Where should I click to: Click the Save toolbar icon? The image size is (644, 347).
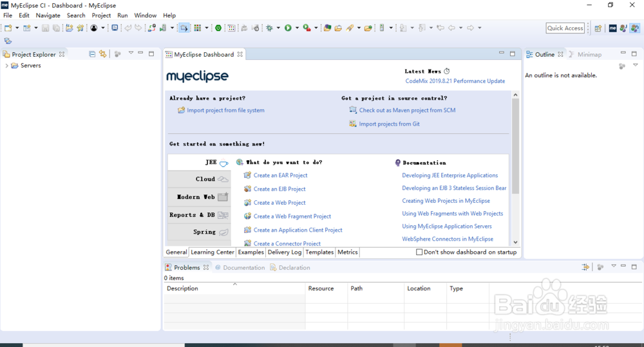(45, 28)
